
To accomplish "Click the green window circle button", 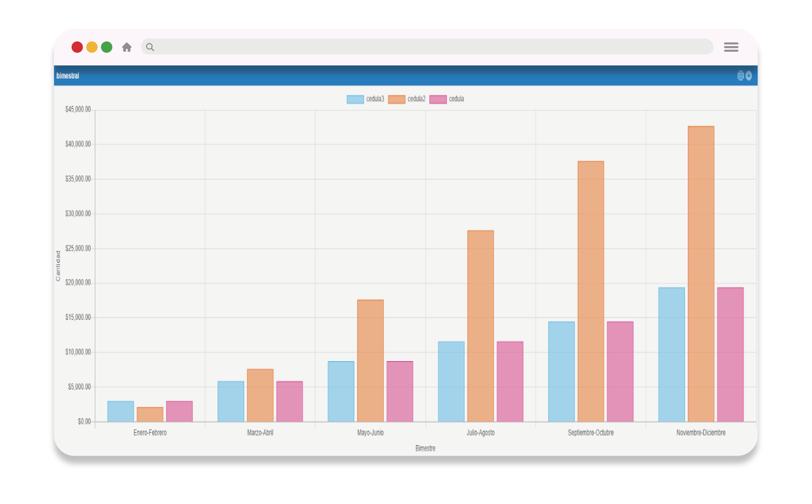I will pyautogui.click(x=107, y=47).
